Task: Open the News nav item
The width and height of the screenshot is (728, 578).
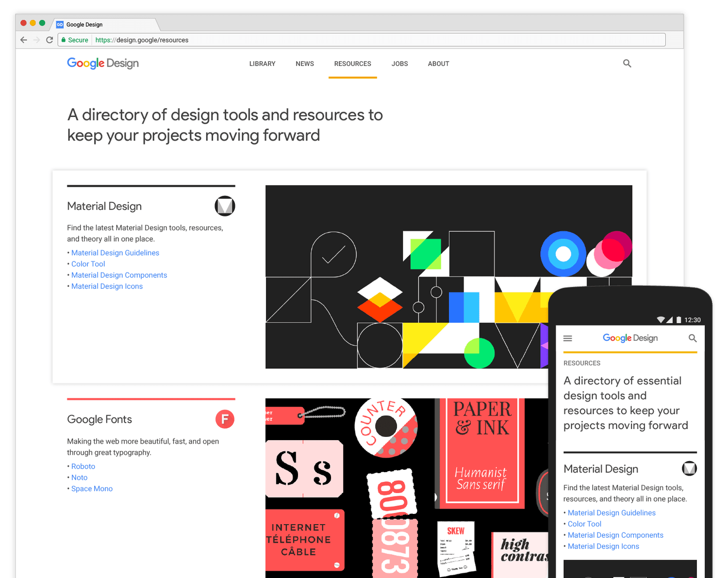Action: click(x=305, y=64)
